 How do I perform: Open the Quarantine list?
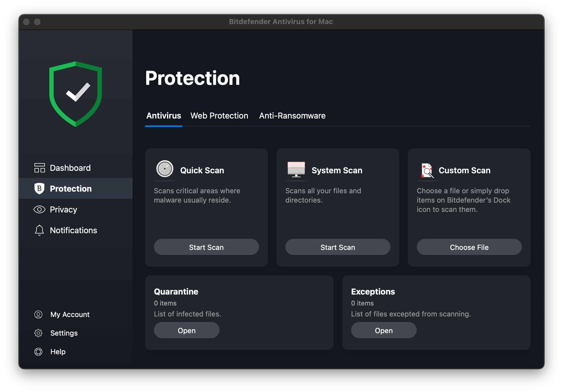186,330
